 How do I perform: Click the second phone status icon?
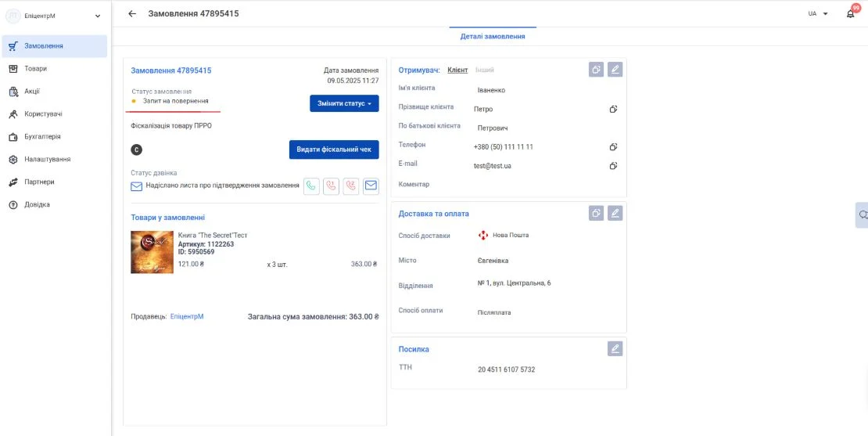(x=331, y=186)
